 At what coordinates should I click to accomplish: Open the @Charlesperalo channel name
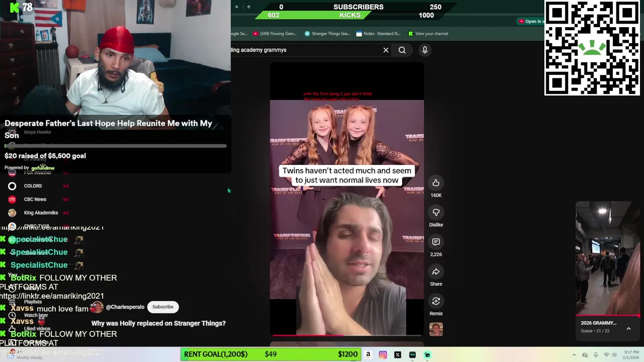click(125, 307)
